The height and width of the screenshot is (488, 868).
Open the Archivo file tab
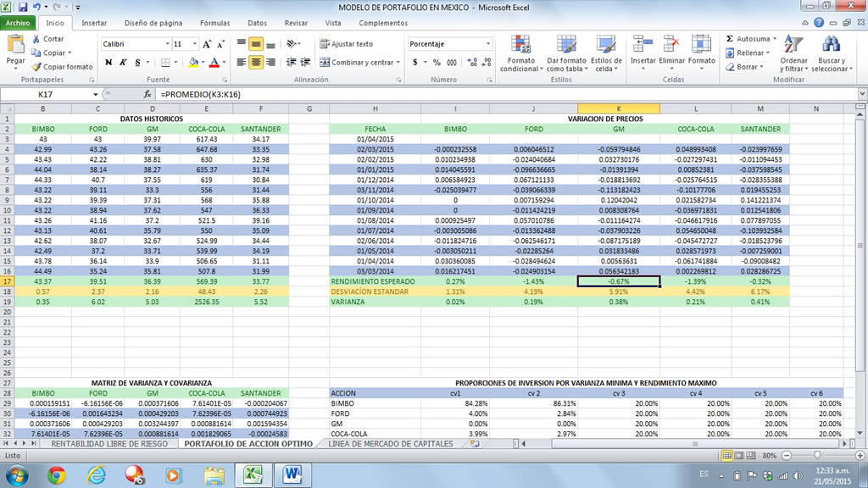[18, 23]
